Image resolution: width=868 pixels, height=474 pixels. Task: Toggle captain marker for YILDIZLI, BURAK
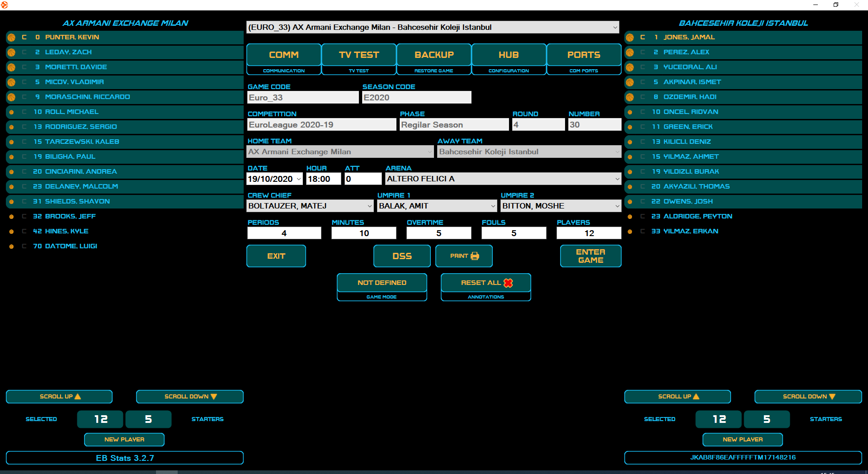tap(643, 171)
